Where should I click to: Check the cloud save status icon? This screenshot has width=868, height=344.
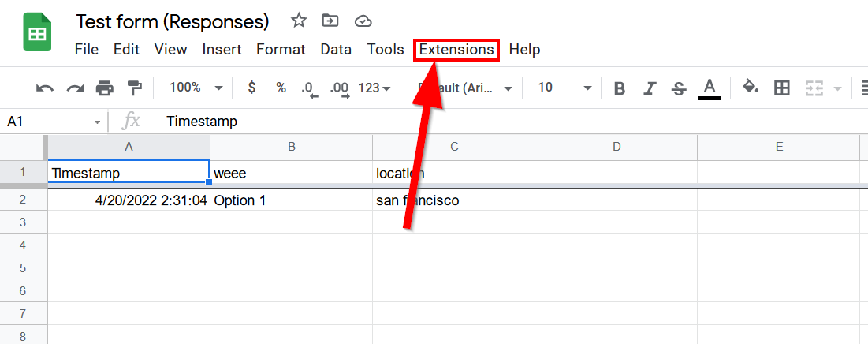pos(363,21)
